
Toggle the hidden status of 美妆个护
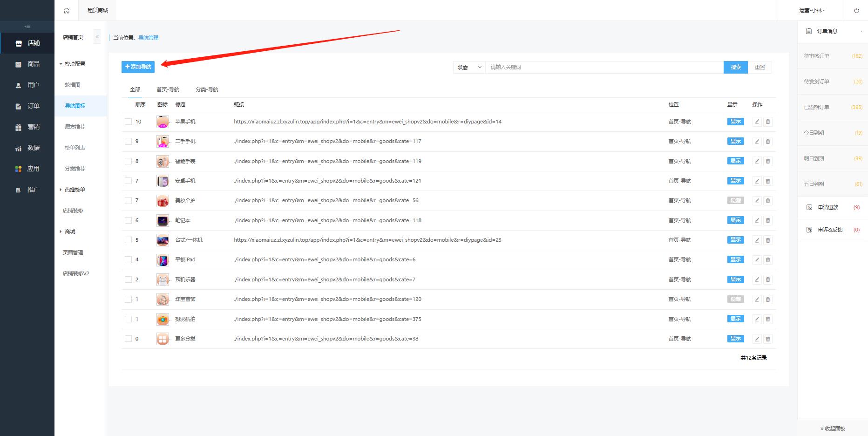click(x=736, y=200)
